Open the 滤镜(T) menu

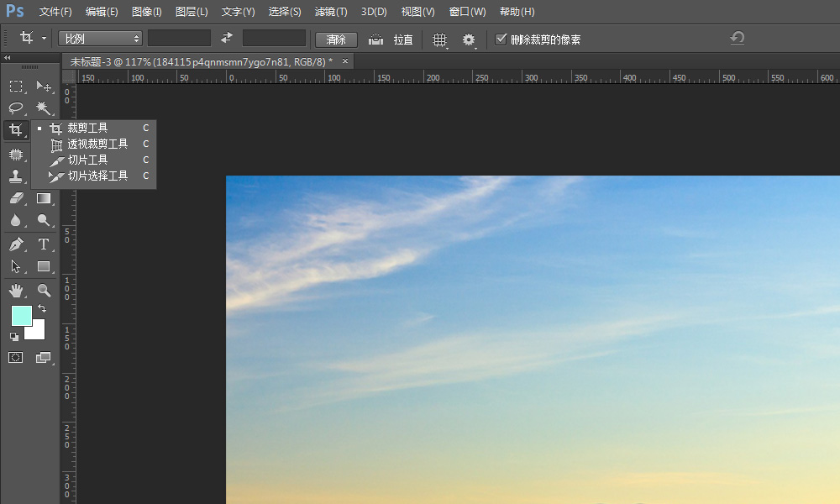click(x=330, y=12)
